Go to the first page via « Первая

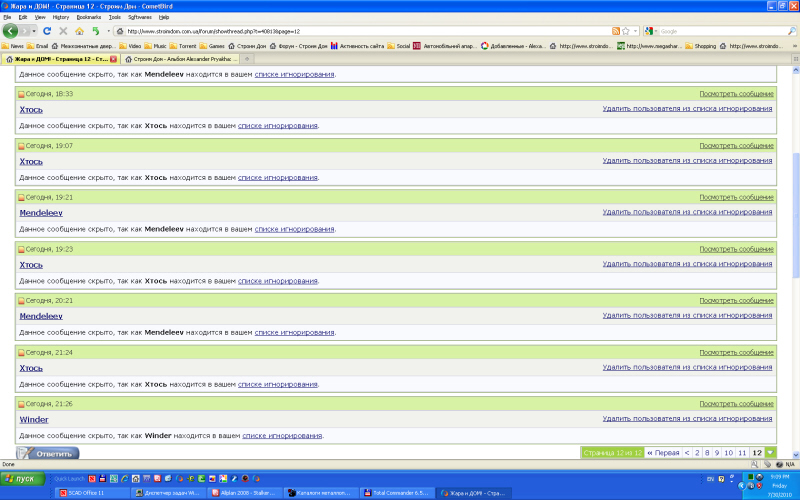click(663, 453)
